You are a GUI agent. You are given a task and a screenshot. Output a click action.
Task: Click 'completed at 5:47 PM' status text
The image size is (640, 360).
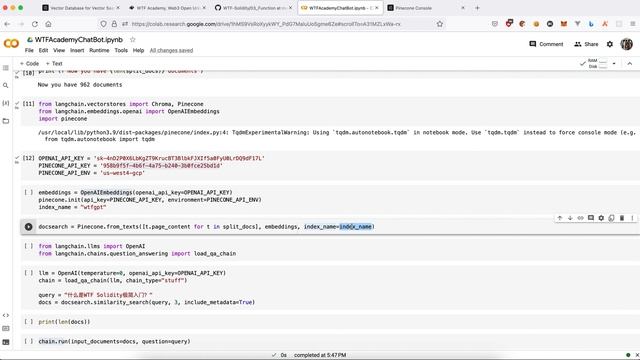pos(320,355)
